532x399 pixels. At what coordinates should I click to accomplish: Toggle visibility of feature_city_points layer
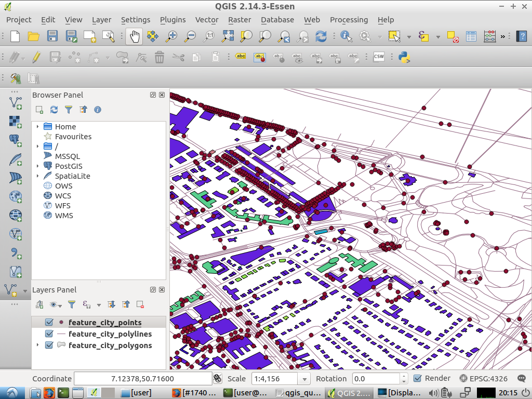click(x=49, y=322)
